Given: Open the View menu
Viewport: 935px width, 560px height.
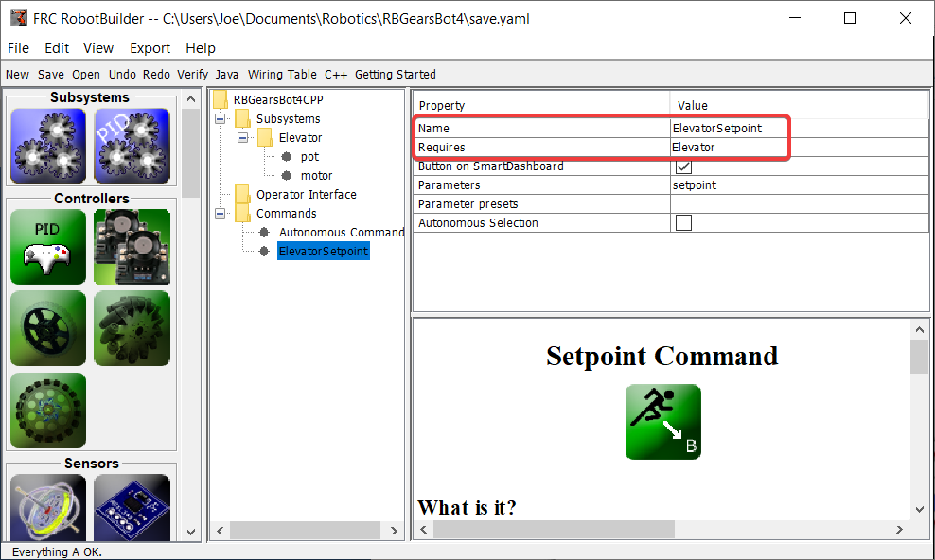Looking at the screenshot, I should [98, 47].
